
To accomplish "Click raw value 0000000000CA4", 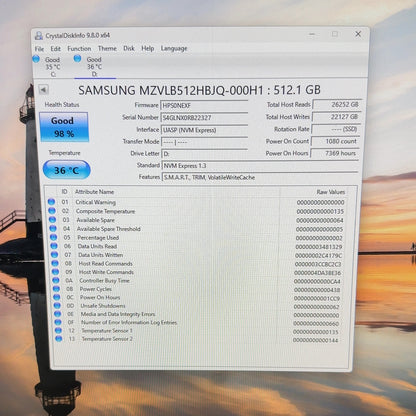I will click(317, 282).
